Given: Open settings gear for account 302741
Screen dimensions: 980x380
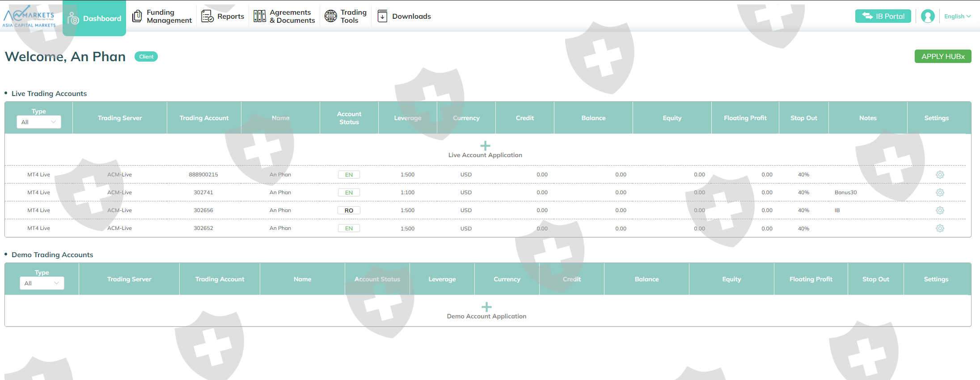Looking at the screenshot, I should 940,192.
